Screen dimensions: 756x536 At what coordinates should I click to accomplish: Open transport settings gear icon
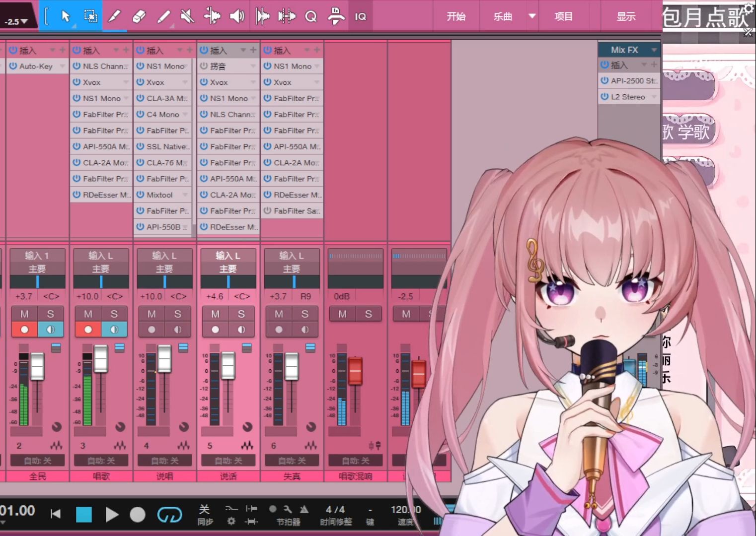coord(231,521)
